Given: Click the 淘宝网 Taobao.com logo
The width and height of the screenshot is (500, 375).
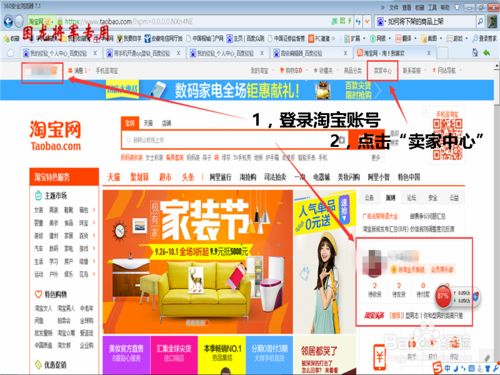Looking at the screenshot, I should 56,135.
